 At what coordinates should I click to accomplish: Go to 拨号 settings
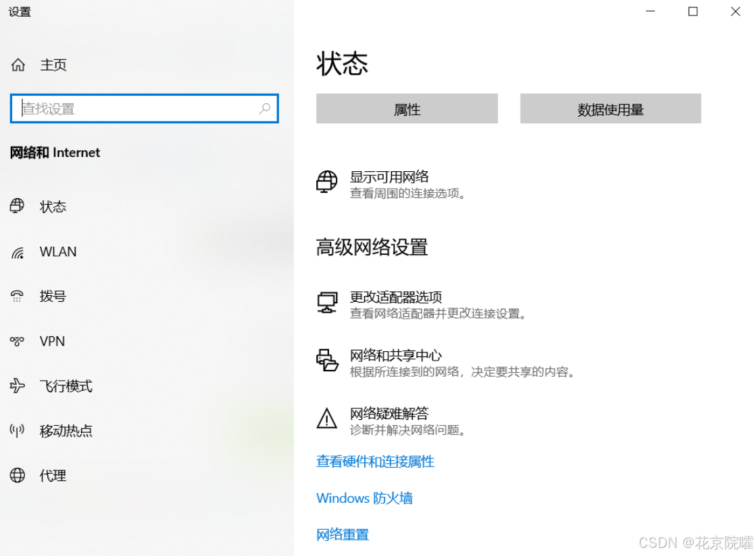click(53, 296)
